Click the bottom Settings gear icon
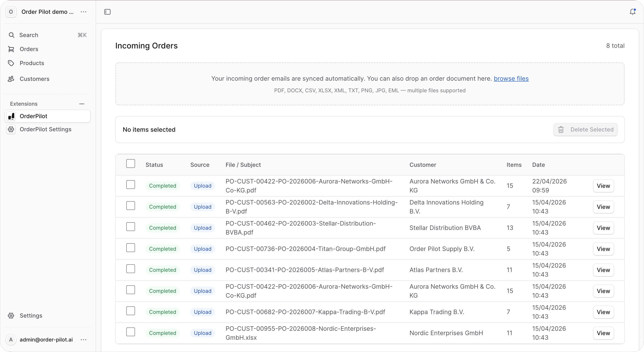Screen dimensions: 644x352 pos(11,315)
